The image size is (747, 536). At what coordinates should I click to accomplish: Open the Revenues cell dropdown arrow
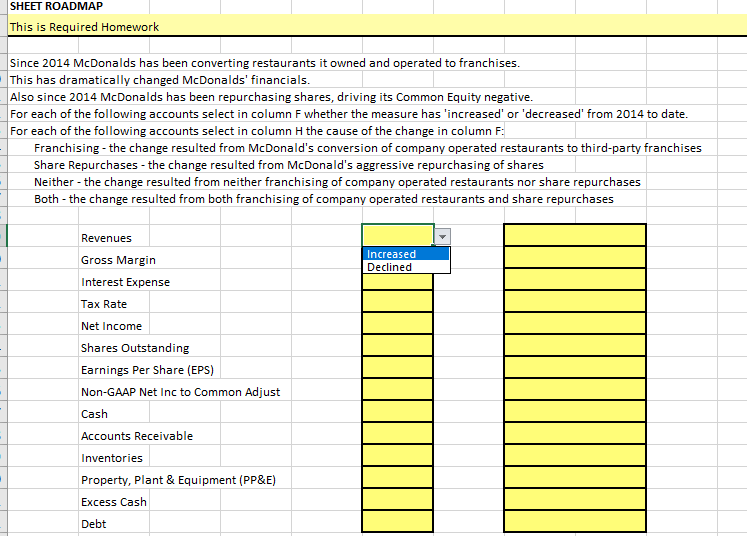[x=442, y=236]
